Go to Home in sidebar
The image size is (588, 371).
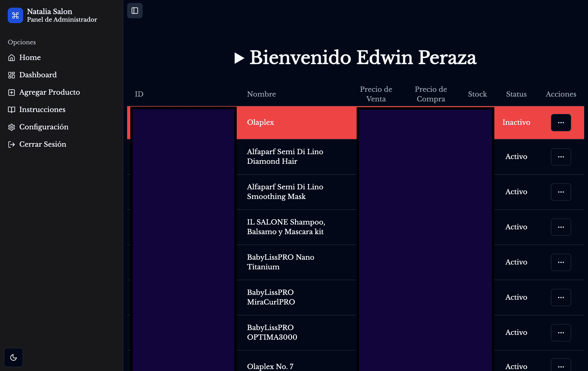point(30,58)
